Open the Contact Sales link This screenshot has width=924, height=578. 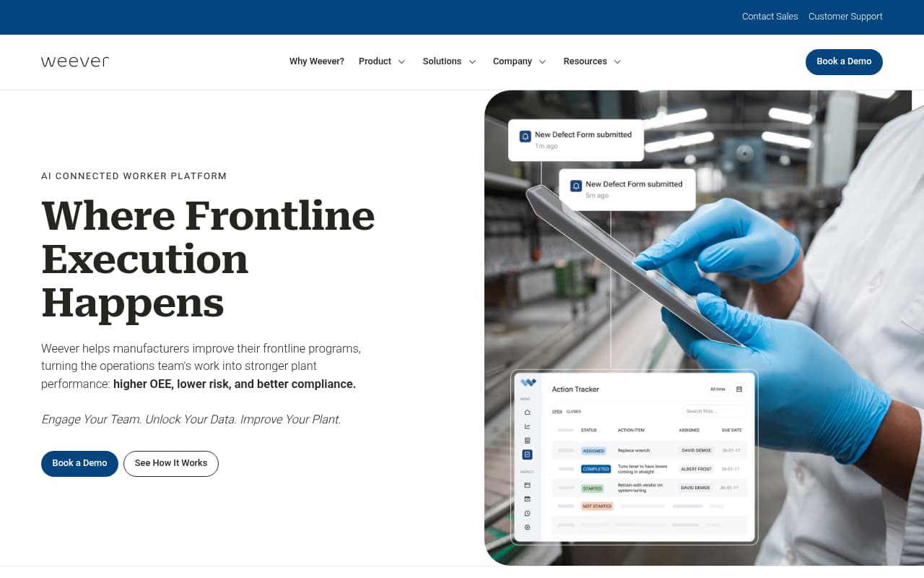tap(770, 17)
